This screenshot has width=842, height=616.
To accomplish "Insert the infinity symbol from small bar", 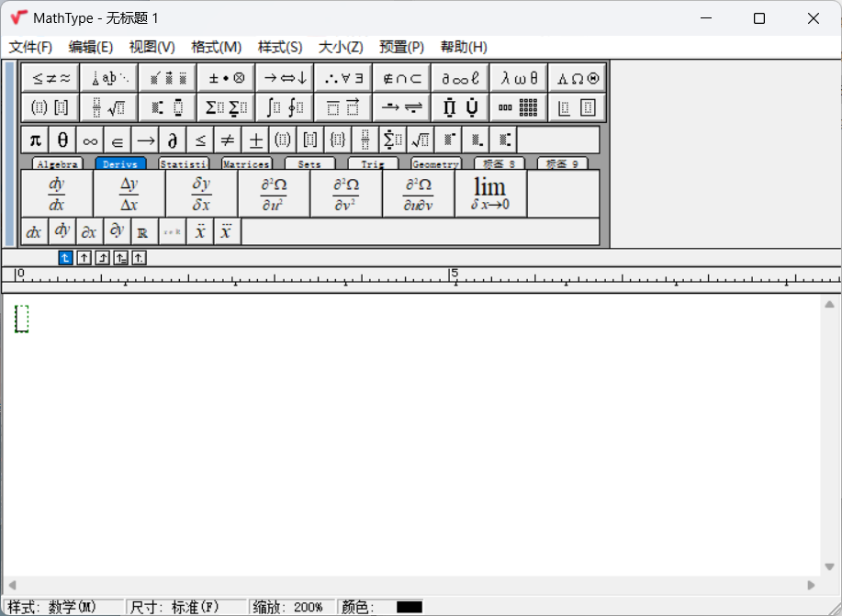I will tap(90, 140).
